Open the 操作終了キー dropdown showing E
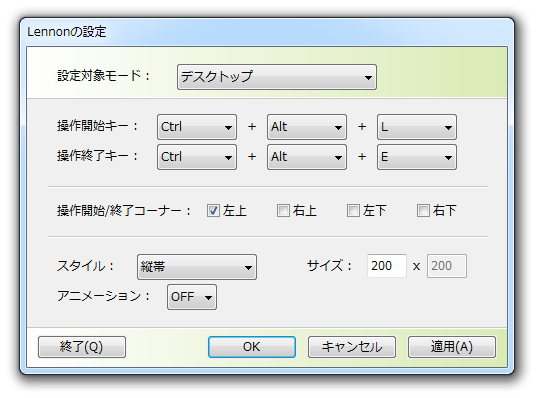This screenshot has width=538, height=398. pos(417,157)
